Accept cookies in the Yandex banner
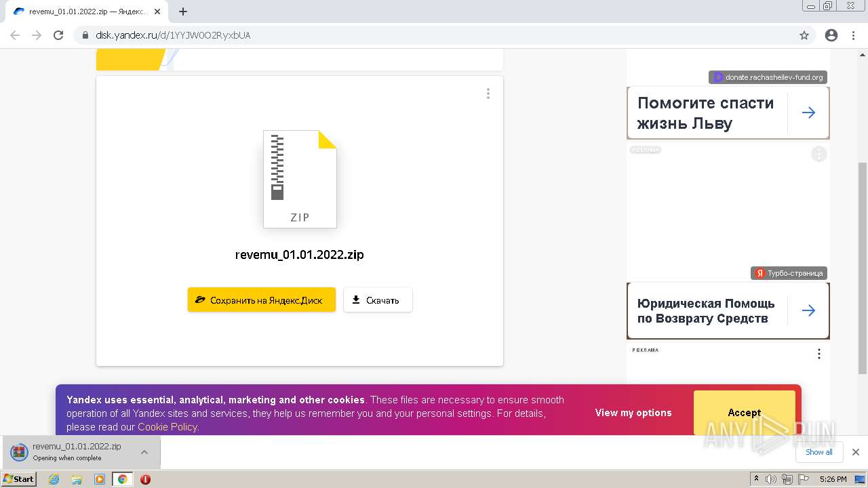868x488 pixels. 745,413
